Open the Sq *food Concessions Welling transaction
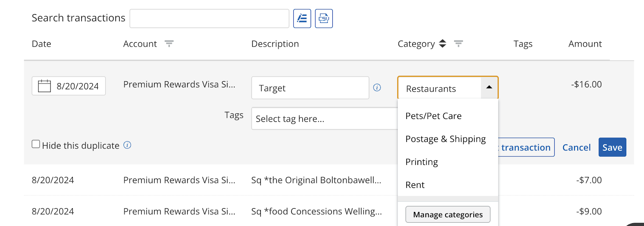644x226 pixels. 316,212
